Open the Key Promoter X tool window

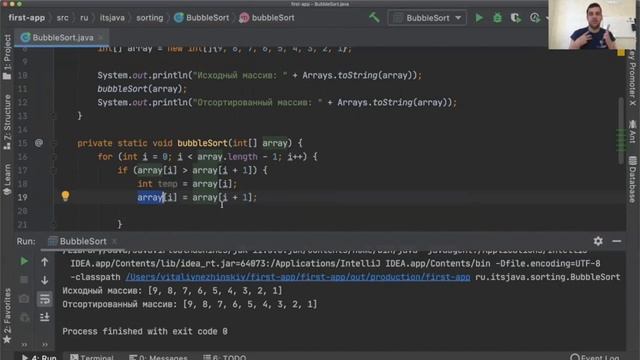[x=632, y=78]
